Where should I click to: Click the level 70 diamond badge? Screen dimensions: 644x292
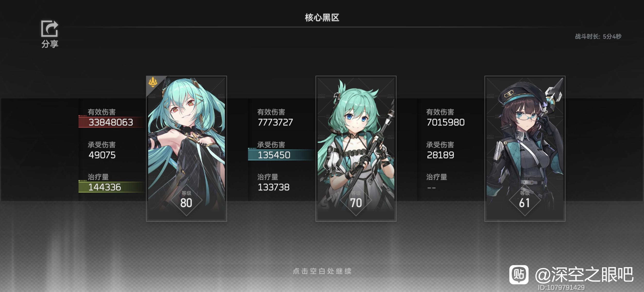point(356,200)
